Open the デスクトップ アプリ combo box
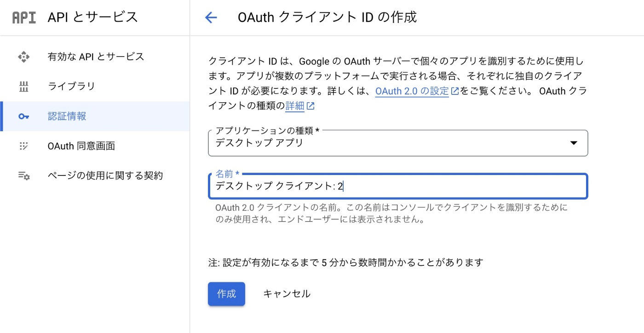 point(398,143)
